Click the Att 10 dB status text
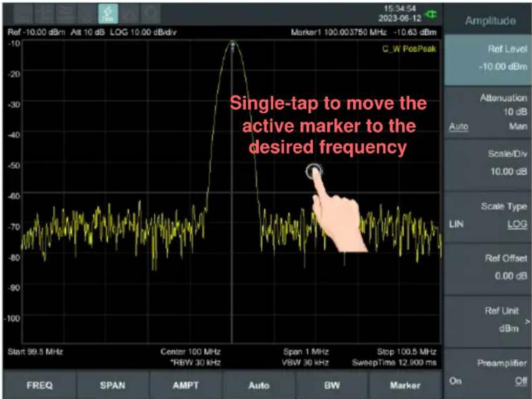This screenshot has height=399, width=532. pos(87,32)
